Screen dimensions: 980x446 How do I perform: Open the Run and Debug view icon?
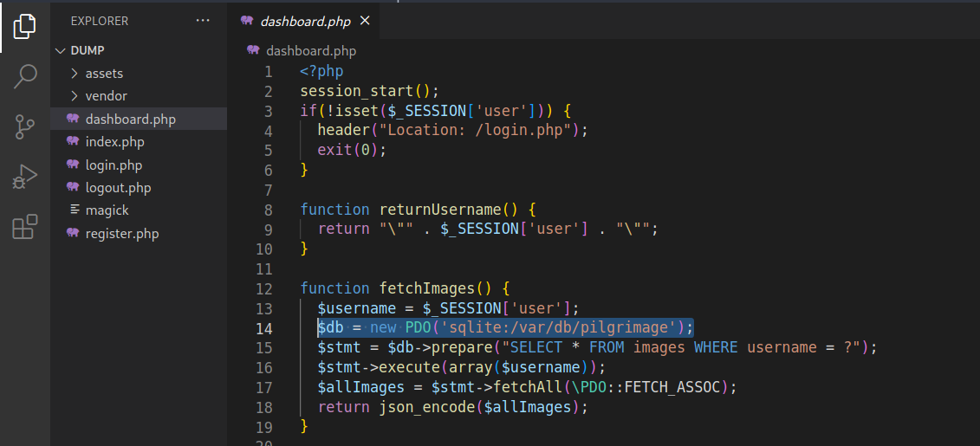(24, 178)
